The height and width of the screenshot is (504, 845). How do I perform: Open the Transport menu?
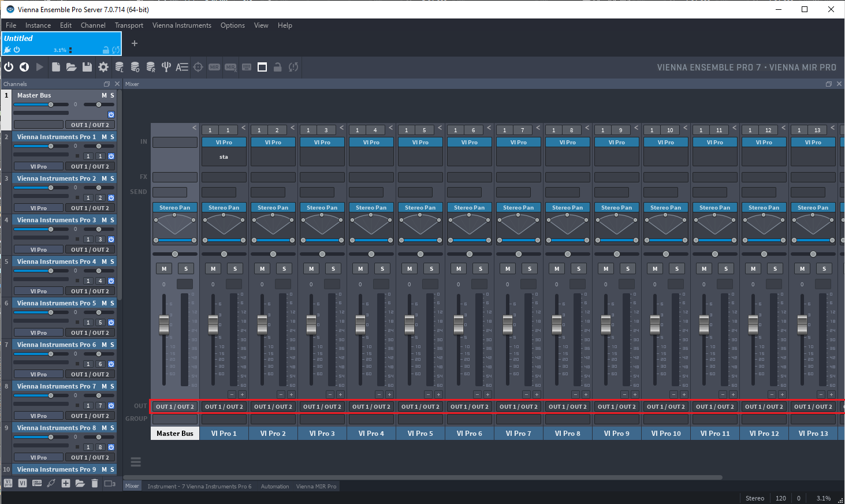129,25
